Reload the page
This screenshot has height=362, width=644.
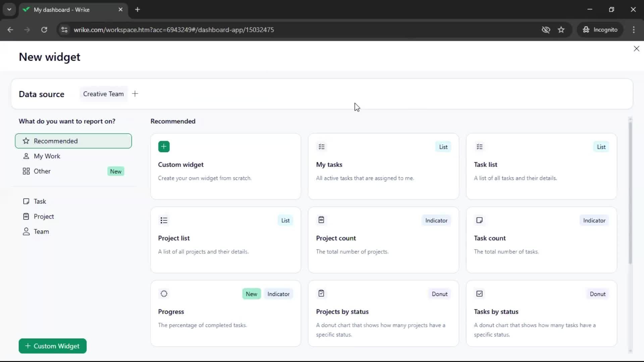44,29
